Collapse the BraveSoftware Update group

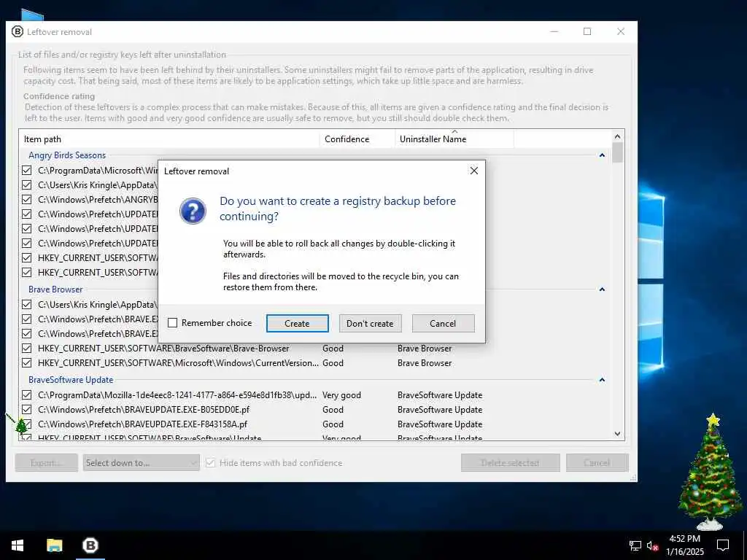602,380
